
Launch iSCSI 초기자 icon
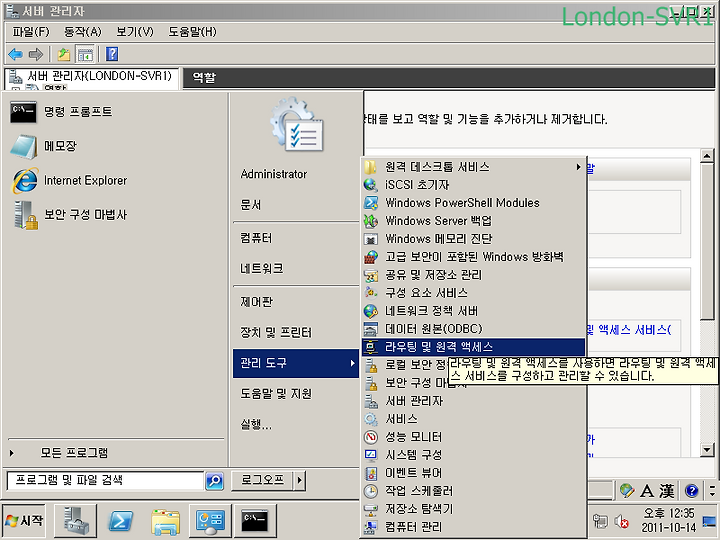pyautogui.click(x=371, y=185)
